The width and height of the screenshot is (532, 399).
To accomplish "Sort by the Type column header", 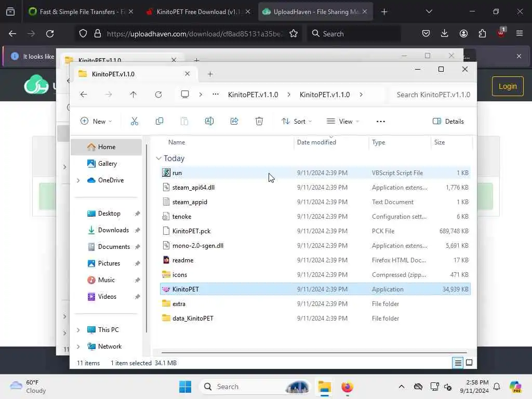I will coord(379,142).
